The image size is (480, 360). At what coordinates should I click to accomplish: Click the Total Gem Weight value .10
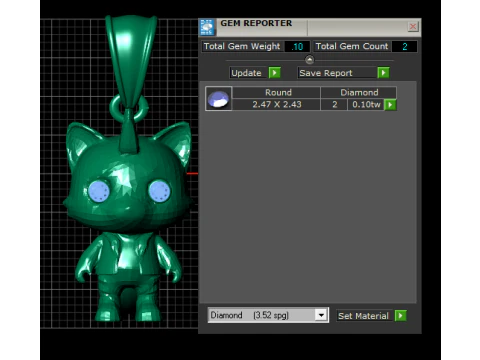click(297, 46)
